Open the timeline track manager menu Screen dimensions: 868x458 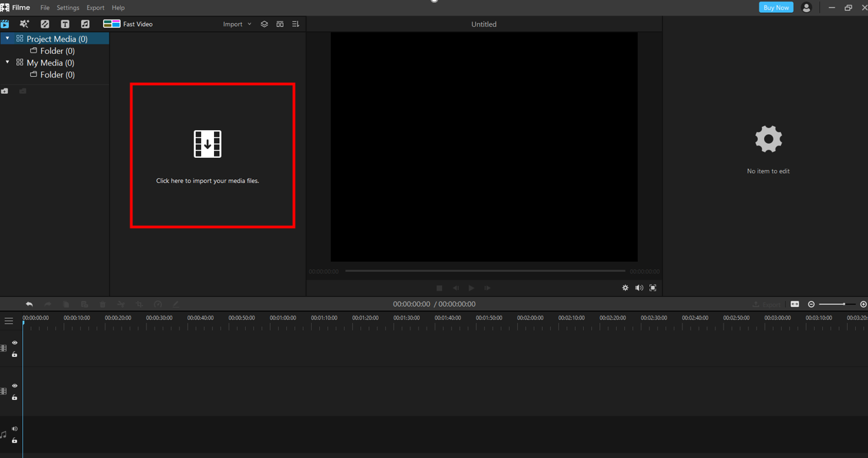point(9,321)
